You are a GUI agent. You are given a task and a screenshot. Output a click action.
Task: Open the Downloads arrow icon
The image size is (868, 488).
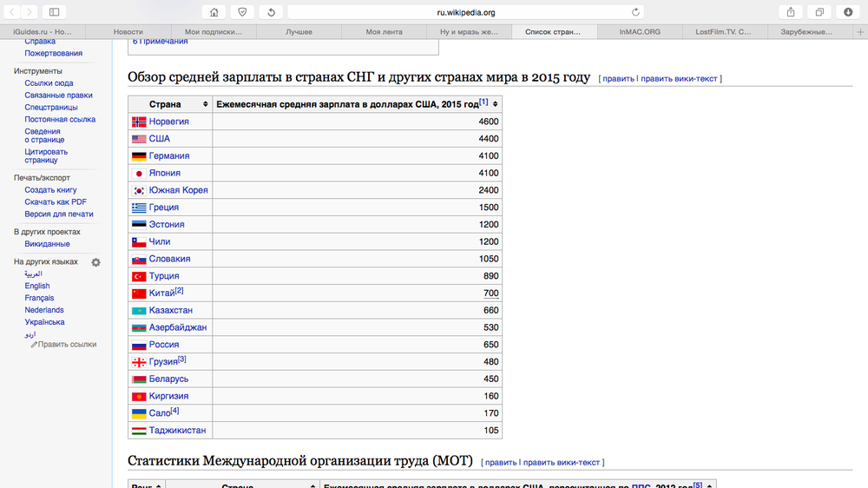point(848,12)
